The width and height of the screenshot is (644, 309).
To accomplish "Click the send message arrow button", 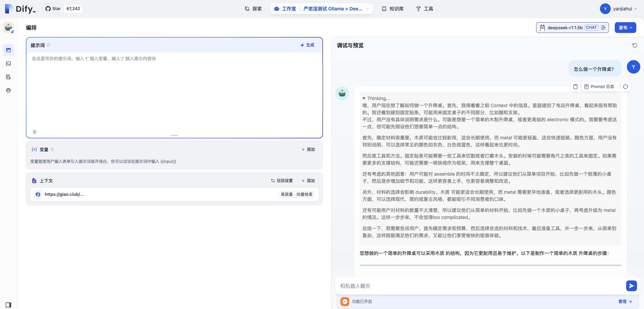I will (631, 286).
